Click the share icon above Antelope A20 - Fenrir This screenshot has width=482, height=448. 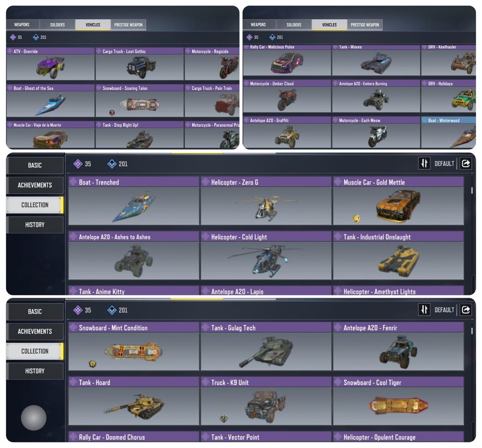point(466,310)
